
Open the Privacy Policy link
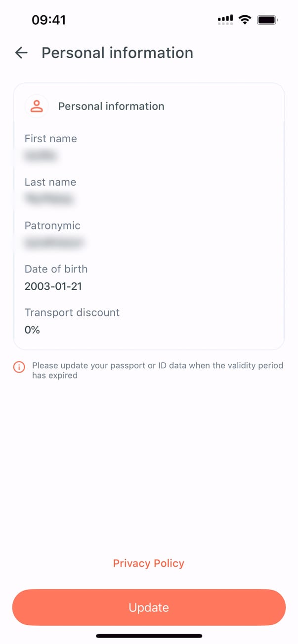[x=149, y=564]
